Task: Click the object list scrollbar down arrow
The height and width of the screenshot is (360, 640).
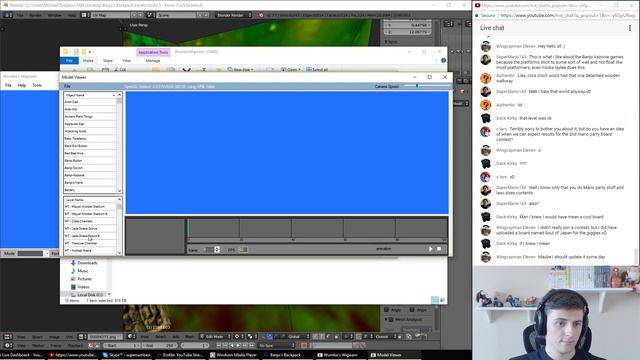Action: (x=120, y=191)
